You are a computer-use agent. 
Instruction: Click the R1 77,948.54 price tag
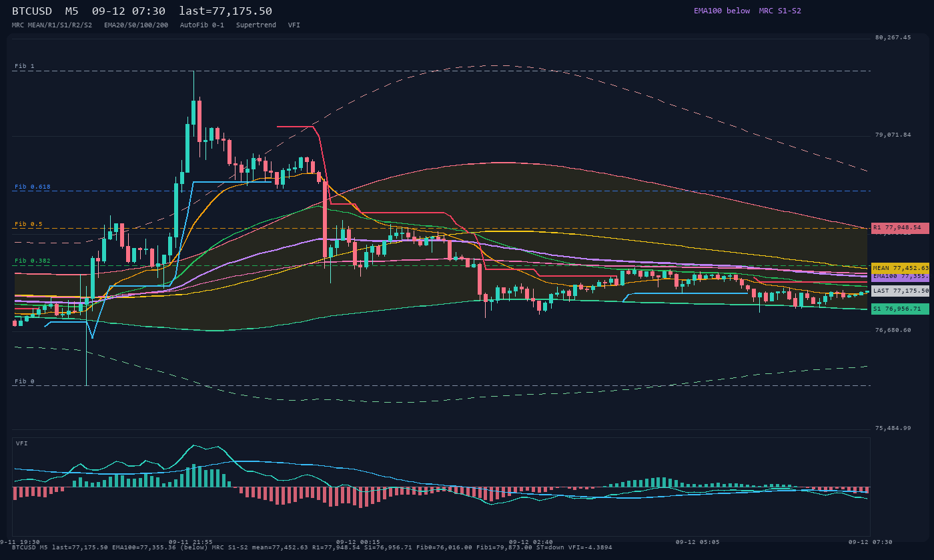(900, 228)
